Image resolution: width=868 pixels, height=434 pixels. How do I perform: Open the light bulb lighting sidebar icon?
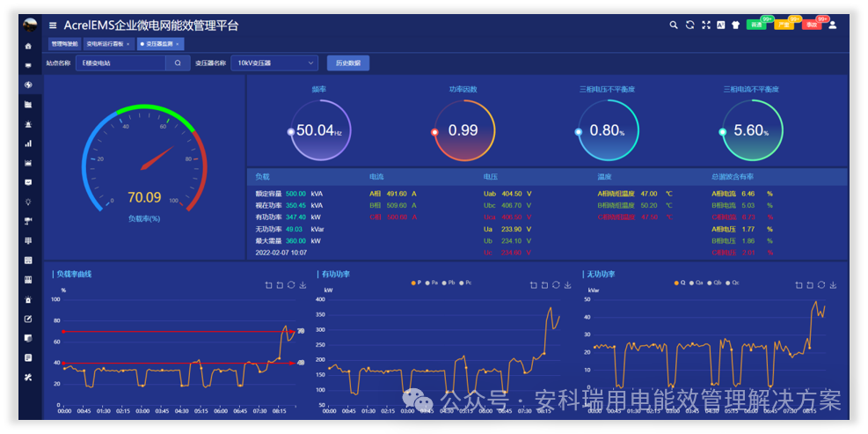pos(28,202)
